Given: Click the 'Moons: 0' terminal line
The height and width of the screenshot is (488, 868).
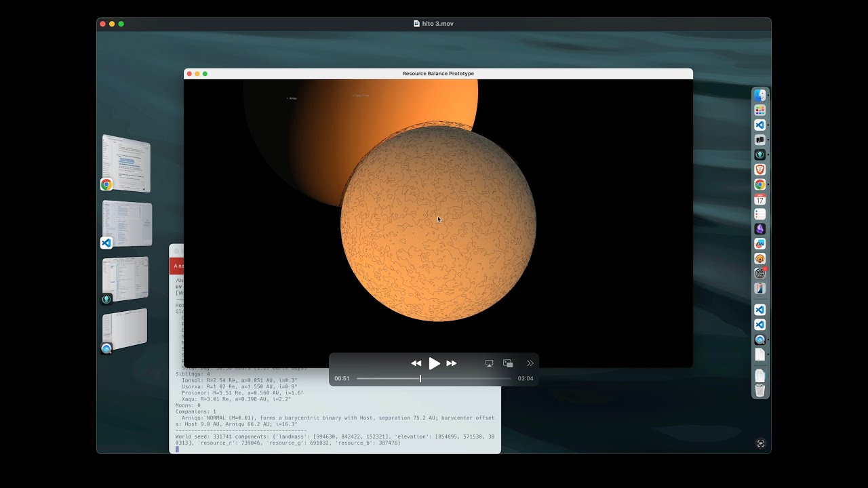Looking at the screenshot, I should click(188, 405).
